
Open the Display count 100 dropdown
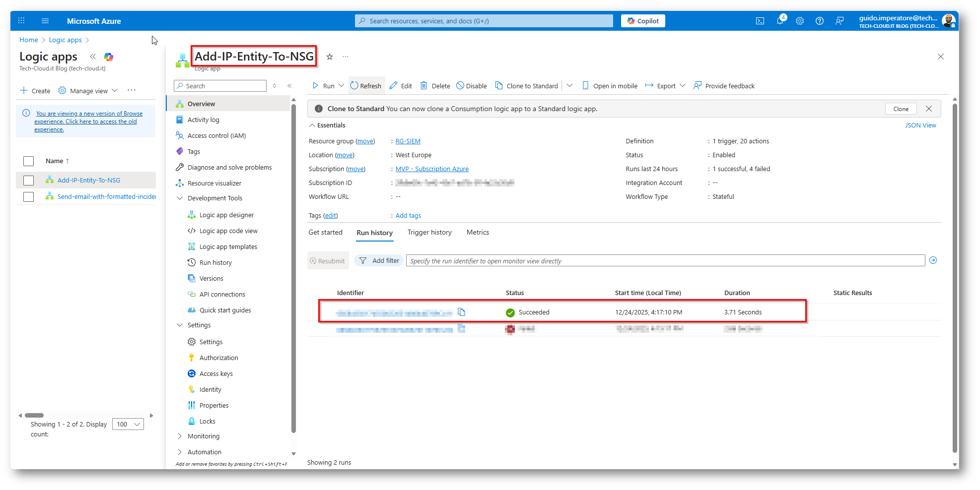128,425
